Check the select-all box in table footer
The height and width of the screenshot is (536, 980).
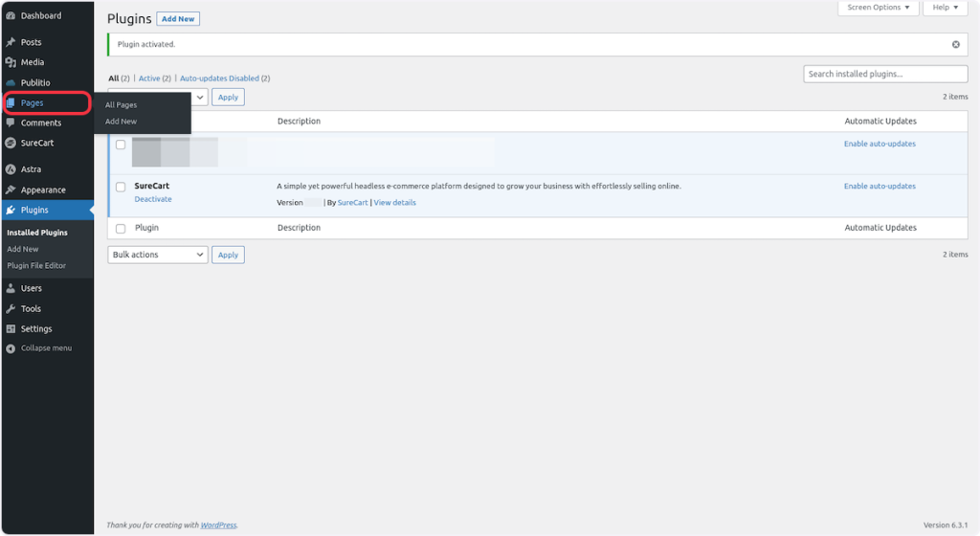(x=121, y=229)
